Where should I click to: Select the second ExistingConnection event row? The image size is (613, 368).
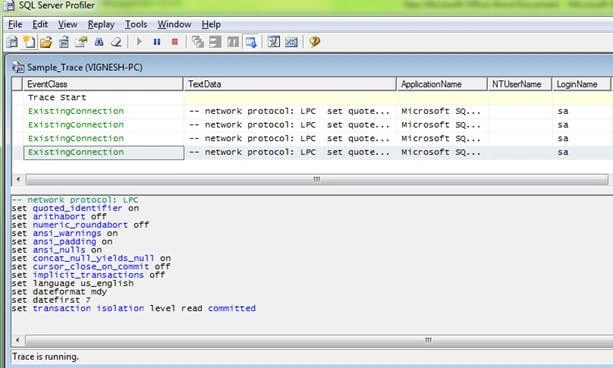pos(311,125)
